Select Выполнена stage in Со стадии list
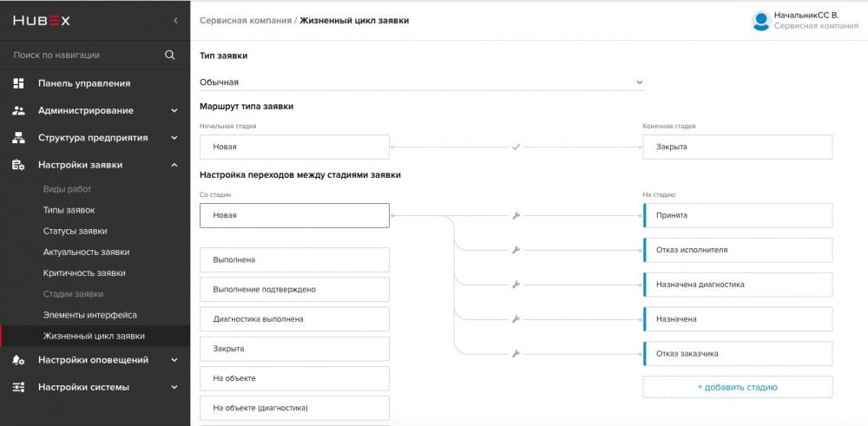 294,259
